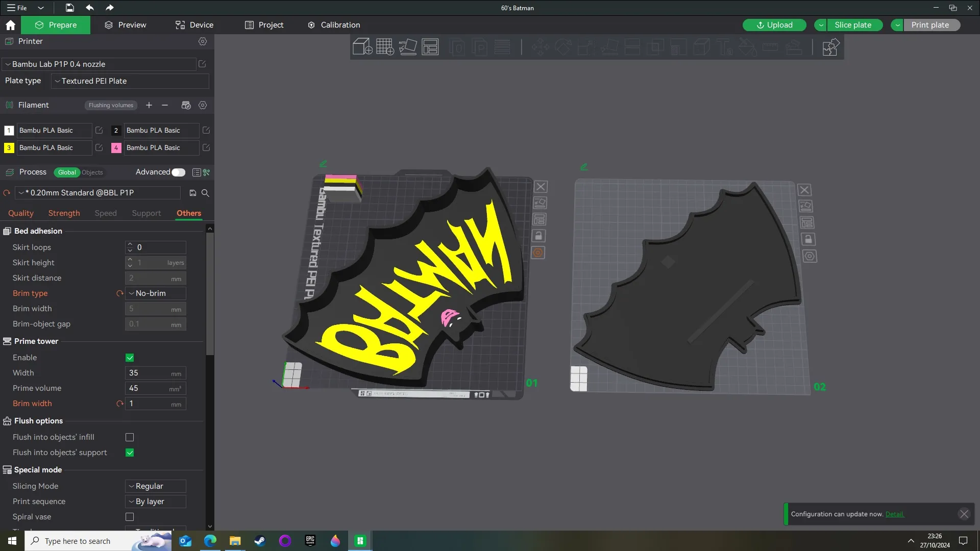Viewport: 980px width, 551px height.
Task: Search in process settings
Action: [x=205, y=193]
